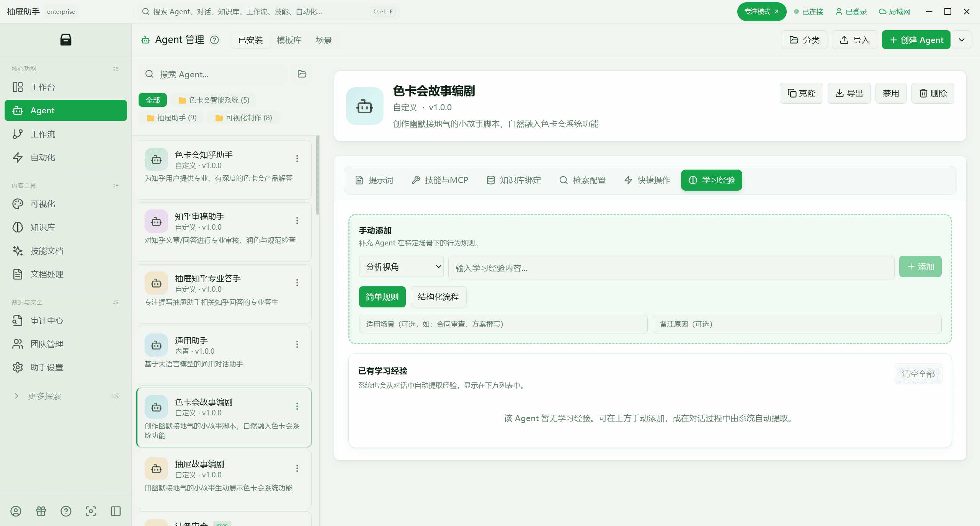Select the 结构化流程 mode toggle
The height and width of the screenshot is (526, 980).
click(438, 297)
